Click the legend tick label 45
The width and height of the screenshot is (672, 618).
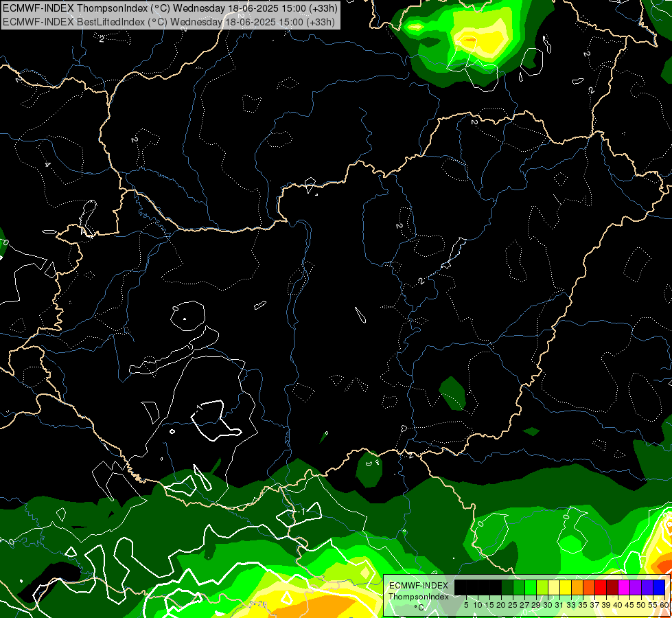coord(629,605)
